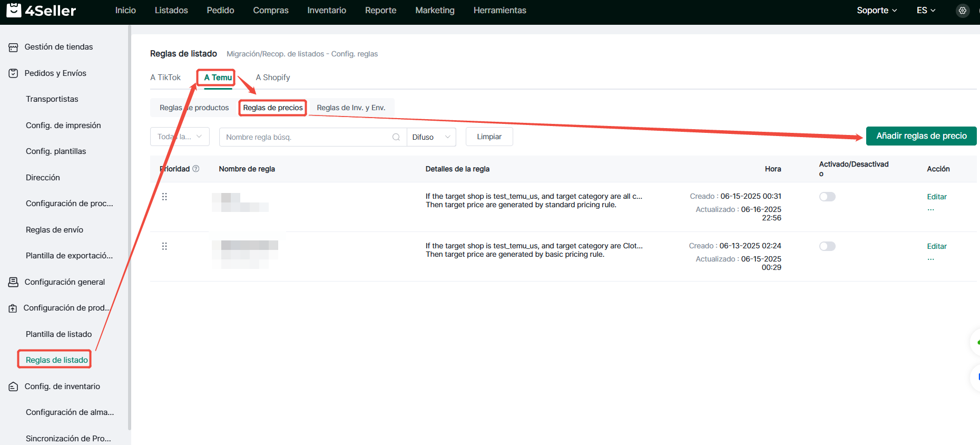Viewport: 980px width, 445px height.
Task: Open the ES language dropdown
Action: [926, 11]
